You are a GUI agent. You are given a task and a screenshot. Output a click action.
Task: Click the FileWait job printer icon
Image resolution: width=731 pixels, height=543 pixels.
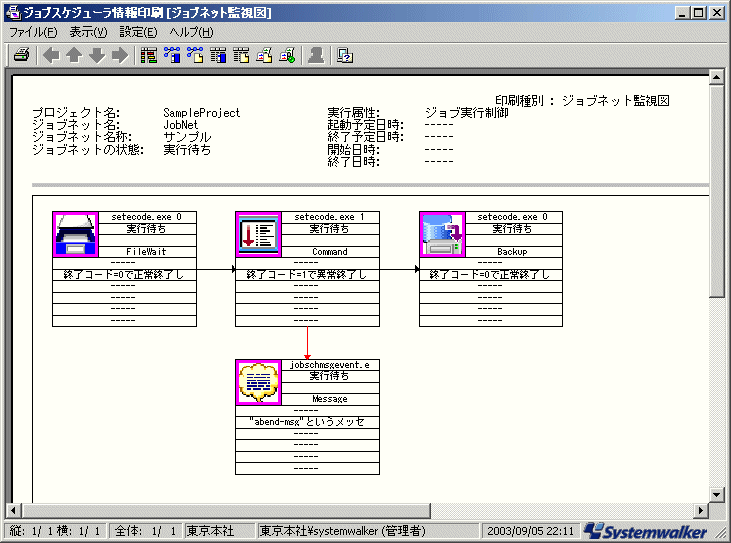click(76, 234)
